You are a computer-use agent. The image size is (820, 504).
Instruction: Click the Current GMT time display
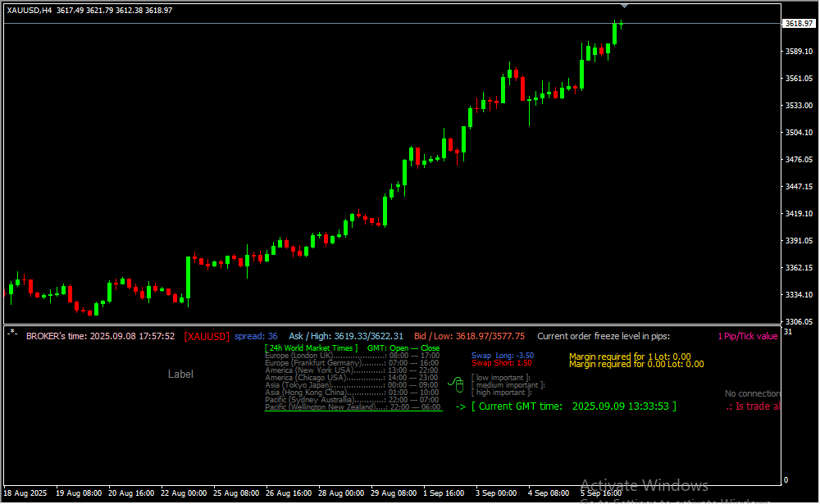pyautogui.click(x=574, y=406)
